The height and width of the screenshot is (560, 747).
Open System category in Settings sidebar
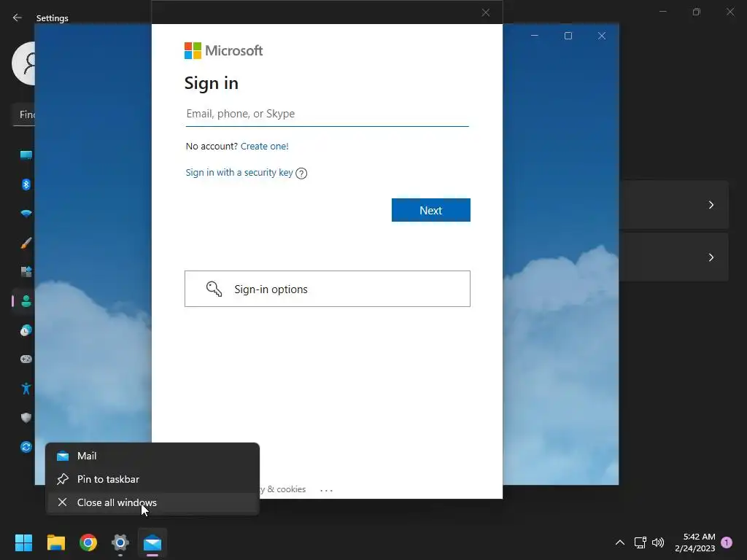click(26, 155)
